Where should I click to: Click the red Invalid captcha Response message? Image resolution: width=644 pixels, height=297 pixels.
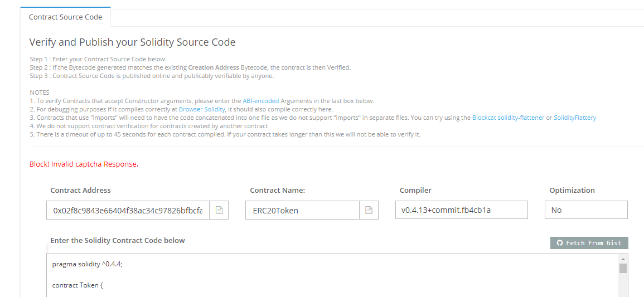pyautogui.click(x=84, y=164)
